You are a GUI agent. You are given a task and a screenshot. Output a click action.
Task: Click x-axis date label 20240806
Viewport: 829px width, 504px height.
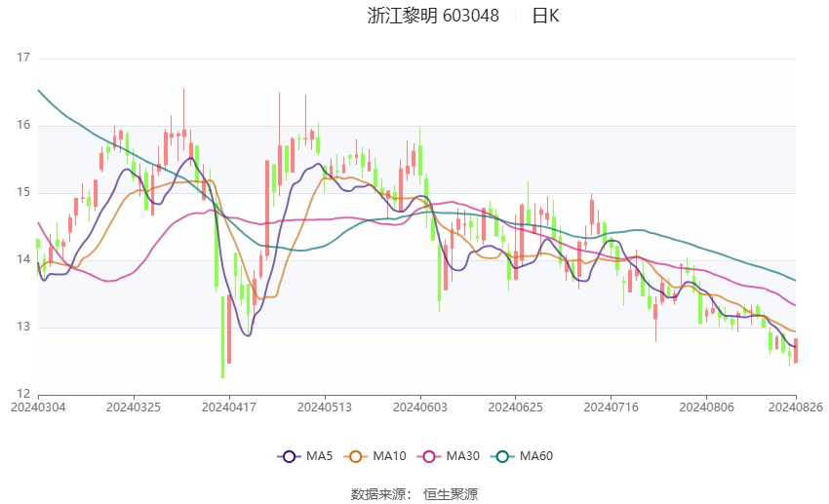click(x=706, y=407)
